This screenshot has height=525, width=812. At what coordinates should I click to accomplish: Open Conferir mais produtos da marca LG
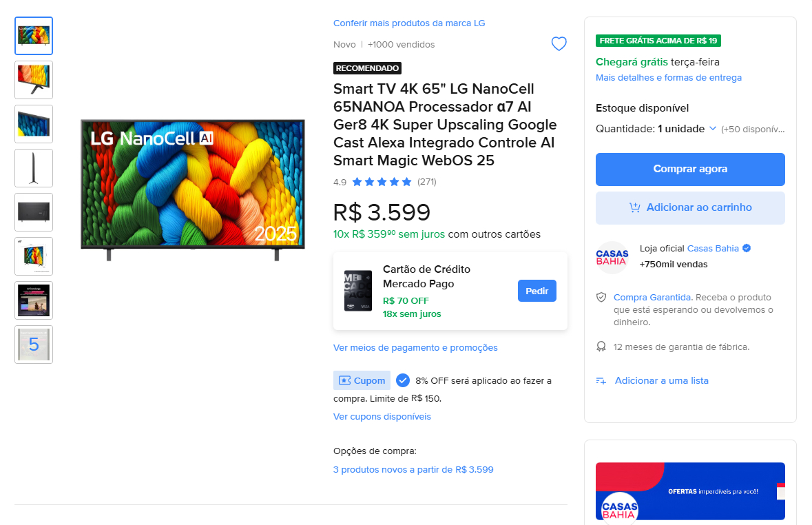click(409, 23)
